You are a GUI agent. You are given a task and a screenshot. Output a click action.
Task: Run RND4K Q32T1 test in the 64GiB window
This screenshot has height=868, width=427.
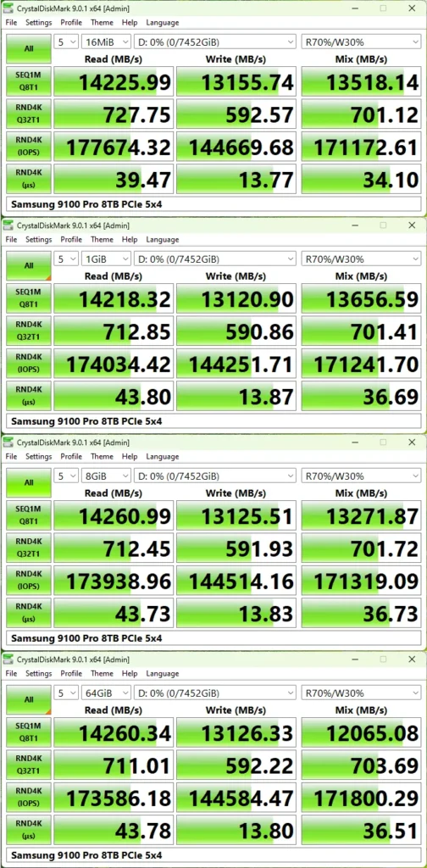29,765
